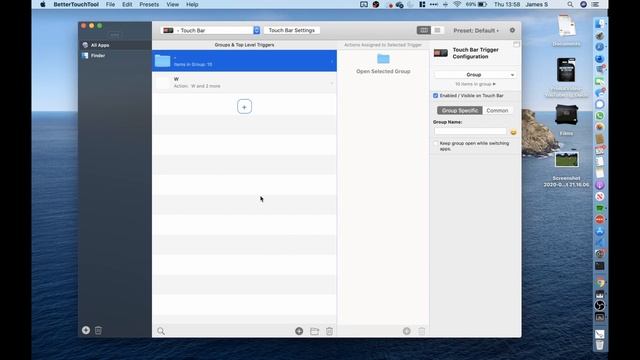
Task: Click the Touch Bar Settings button
Action: point(291,31)
